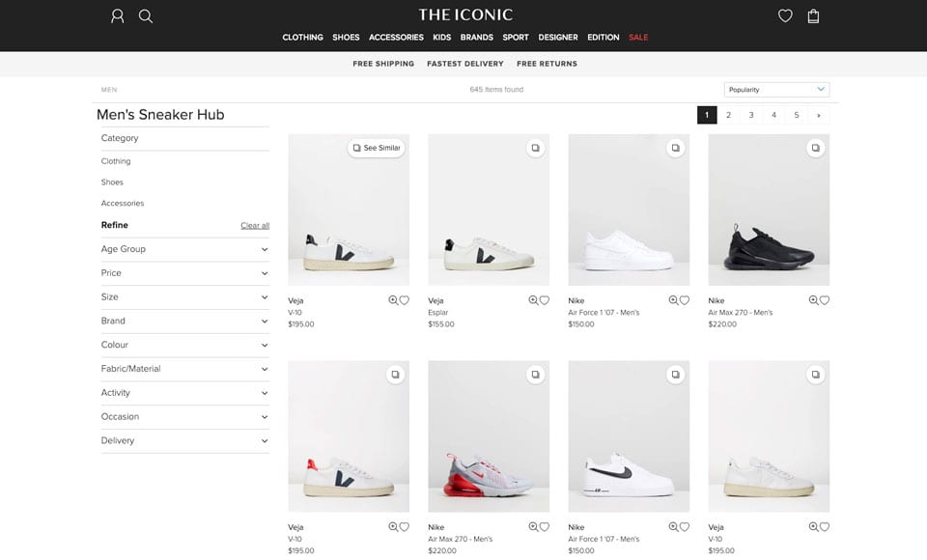Expand the Colour filter

click(x=184, y=345)
